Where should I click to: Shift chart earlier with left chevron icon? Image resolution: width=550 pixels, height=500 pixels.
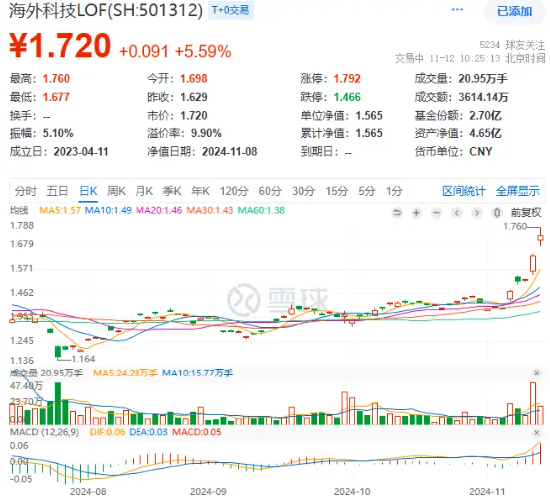coord(457,213)
